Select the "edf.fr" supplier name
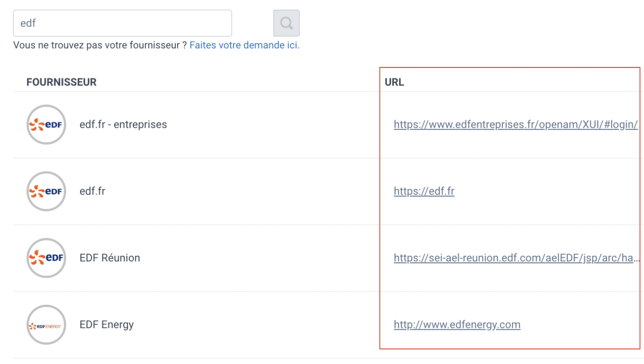The height and width of the screenshot is (364, 644). (92, 191)
